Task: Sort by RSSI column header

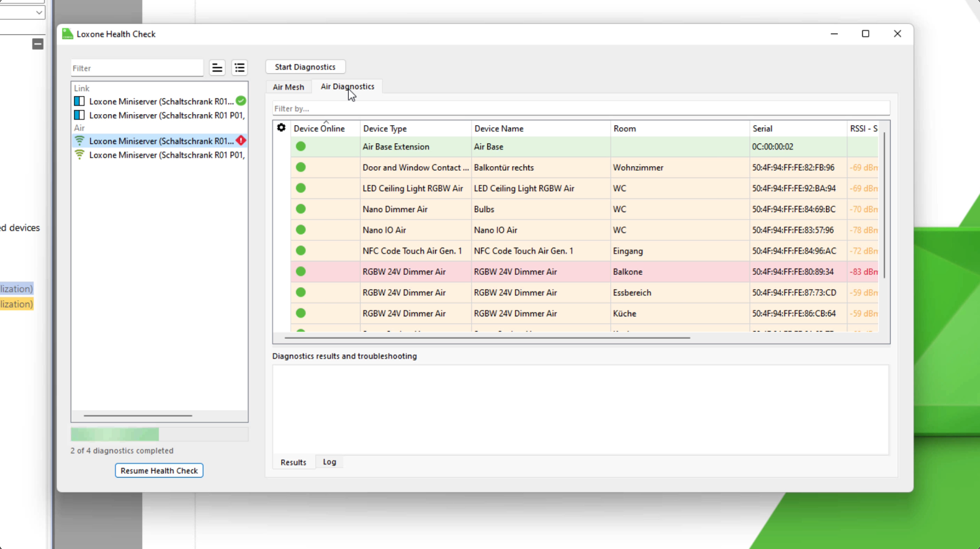Action: click(x=863, y=128)
